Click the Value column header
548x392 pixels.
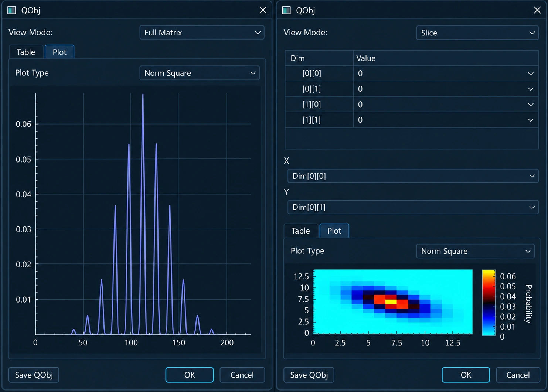(x=446, y=58)
